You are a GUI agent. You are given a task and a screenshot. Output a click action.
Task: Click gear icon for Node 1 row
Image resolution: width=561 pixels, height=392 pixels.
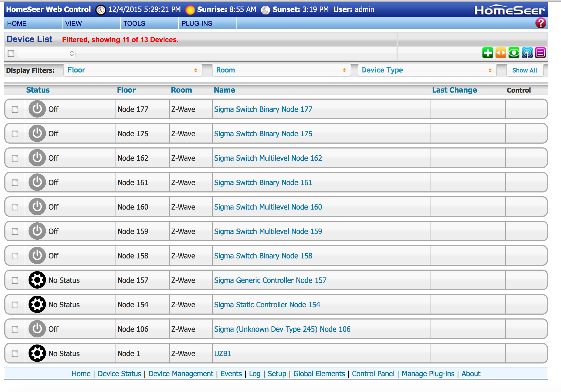click(x=37, y=353)
